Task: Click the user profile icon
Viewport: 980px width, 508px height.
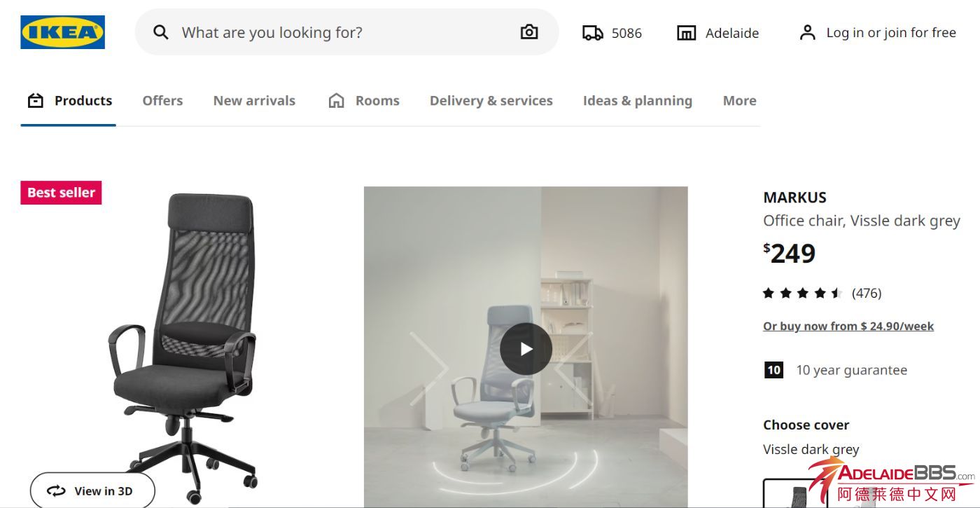Action: [807, 33]
